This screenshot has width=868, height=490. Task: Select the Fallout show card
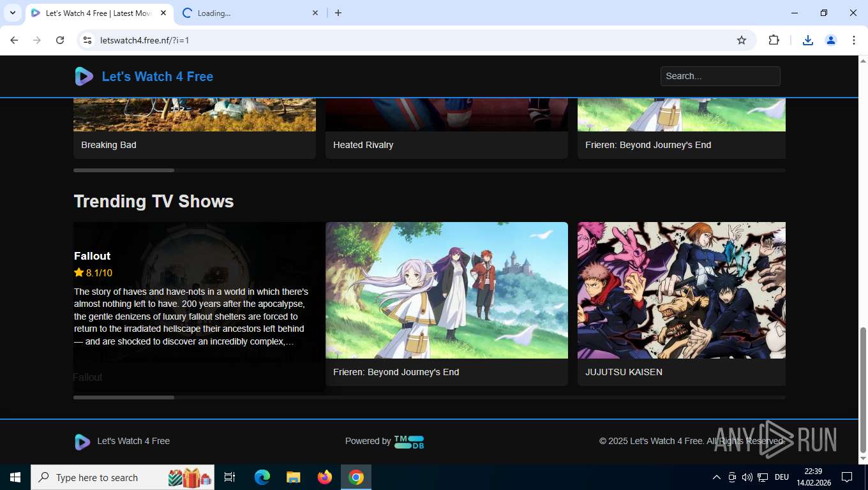(x=199, y=306)
